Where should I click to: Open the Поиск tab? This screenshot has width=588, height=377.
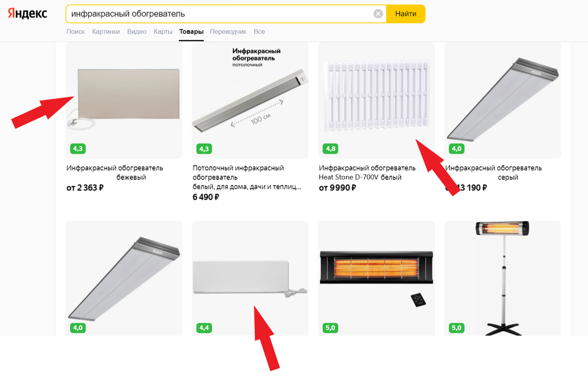coord(75,31)
